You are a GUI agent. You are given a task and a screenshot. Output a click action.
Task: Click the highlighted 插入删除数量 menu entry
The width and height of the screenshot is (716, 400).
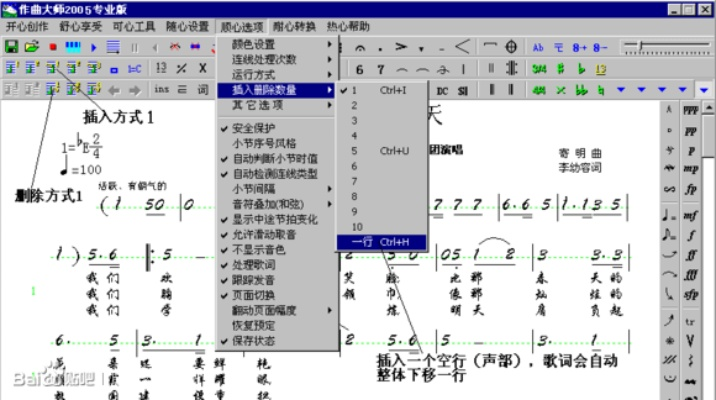click(277, 90)
